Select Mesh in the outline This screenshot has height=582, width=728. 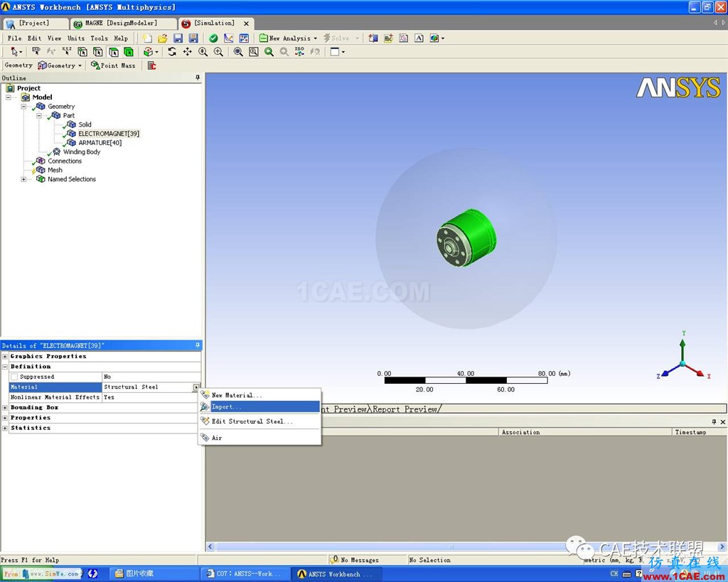click(x=55, y=170)
